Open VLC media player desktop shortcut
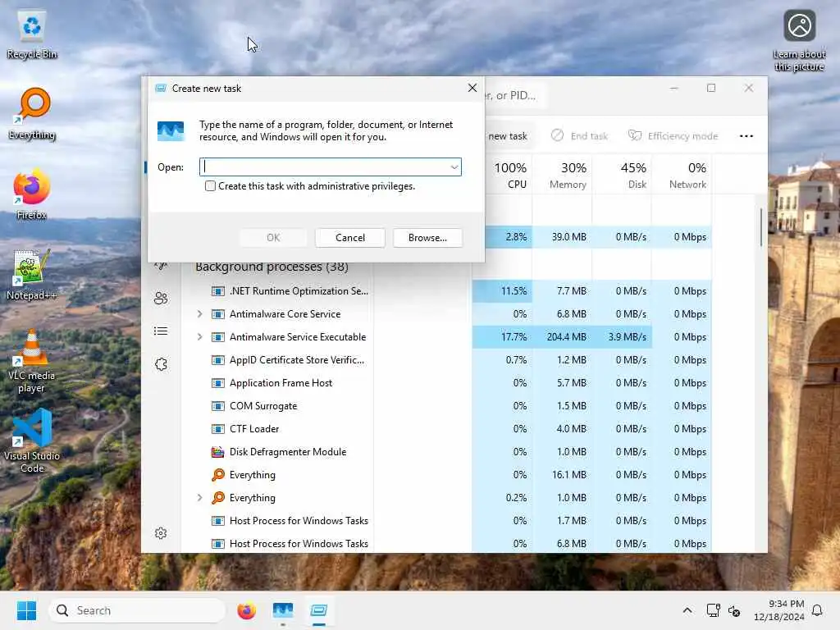Viewport: 840px width, 630px height. click(32, 360)
